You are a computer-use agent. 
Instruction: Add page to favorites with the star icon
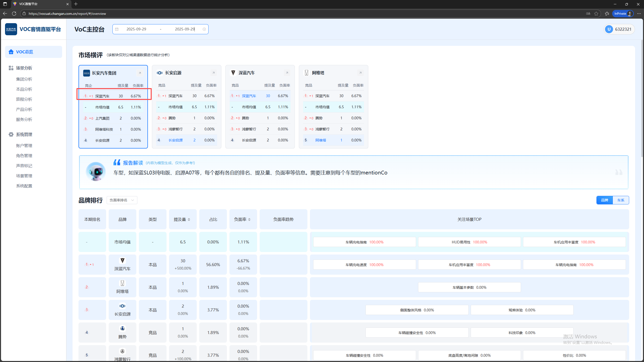pyautogui.click(x=596, y=14)
